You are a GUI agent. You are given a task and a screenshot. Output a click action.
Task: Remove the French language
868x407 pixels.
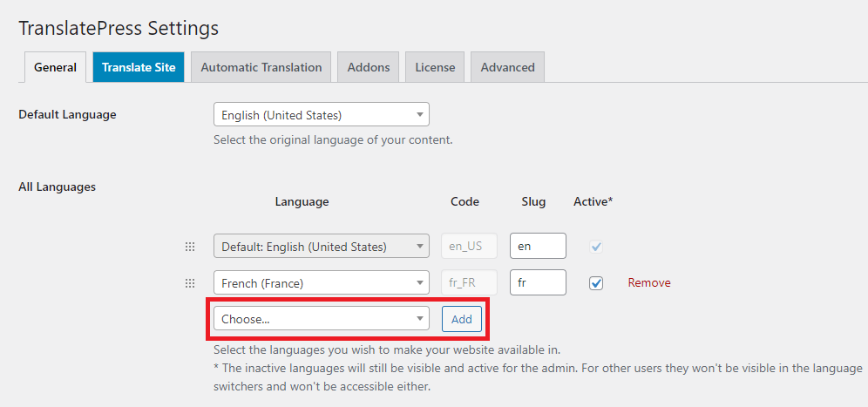coord(649,283)
